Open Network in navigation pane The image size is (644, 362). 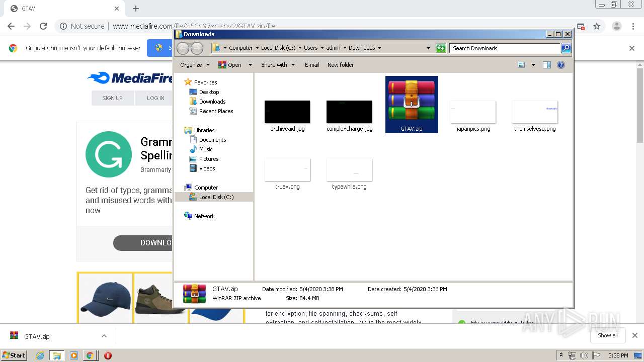[204, 216]
